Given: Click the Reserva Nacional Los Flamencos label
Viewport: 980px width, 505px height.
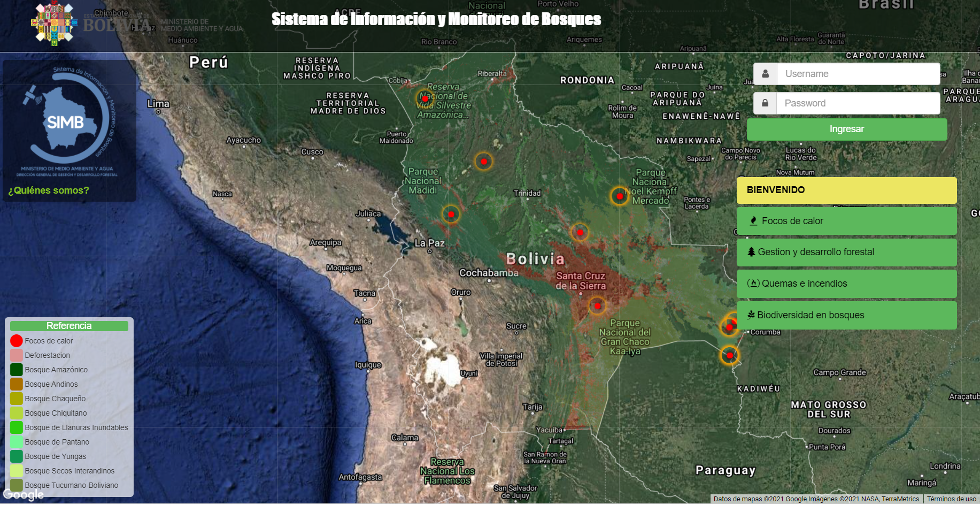Looking at the screenshot, I should [x=447, y=471].
